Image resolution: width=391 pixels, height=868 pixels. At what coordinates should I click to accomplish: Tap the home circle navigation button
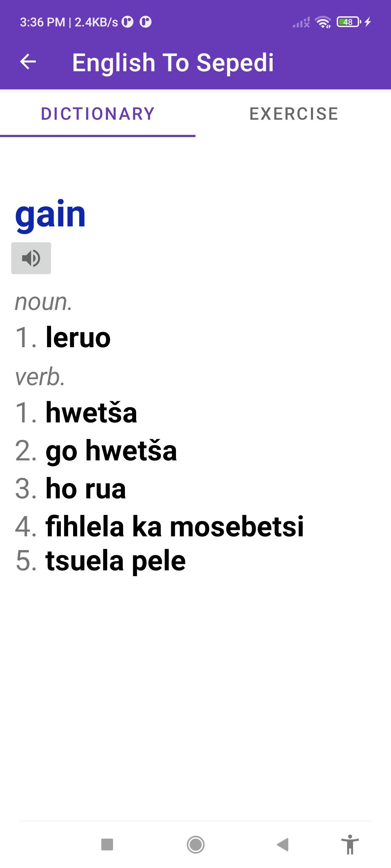coord(195,842)
